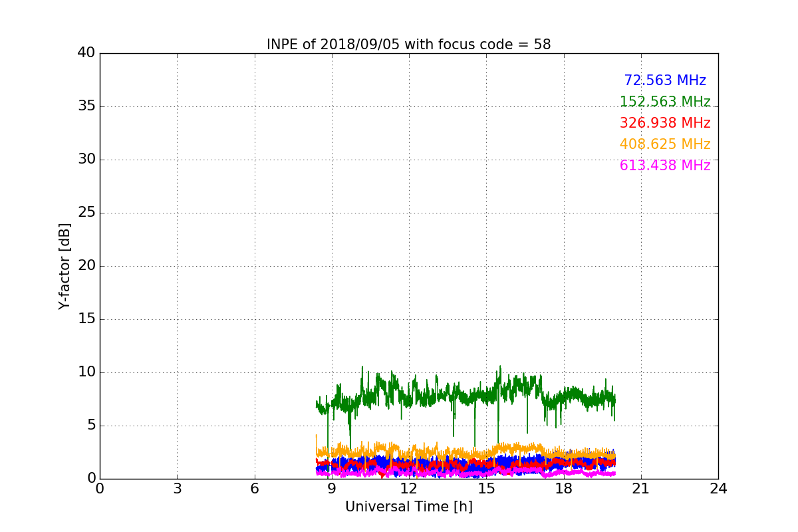Screen dimensions: 798x532
Task: Click the y-axis tick label 35
Action: [86, 106]
